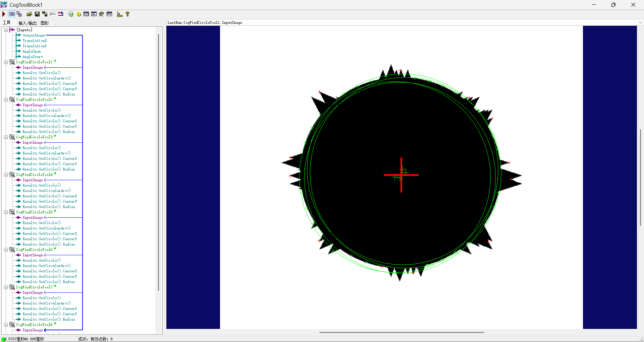Click the pointer with ruler icon
Image resolution: width=644 pixels, height=342 pixels.
click(119, 14)
